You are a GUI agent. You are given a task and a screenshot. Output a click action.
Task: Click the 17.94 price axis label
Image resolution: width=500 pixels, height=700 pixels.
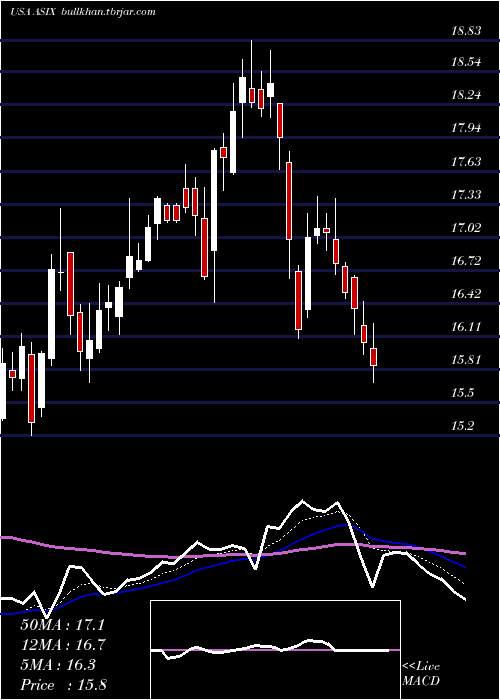point(466,129)
